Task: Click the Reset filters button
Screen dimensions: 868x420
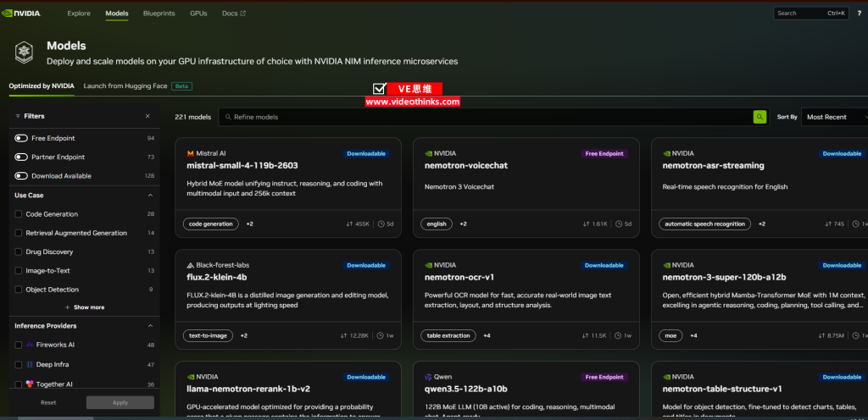Action: (x=48, y=403)
